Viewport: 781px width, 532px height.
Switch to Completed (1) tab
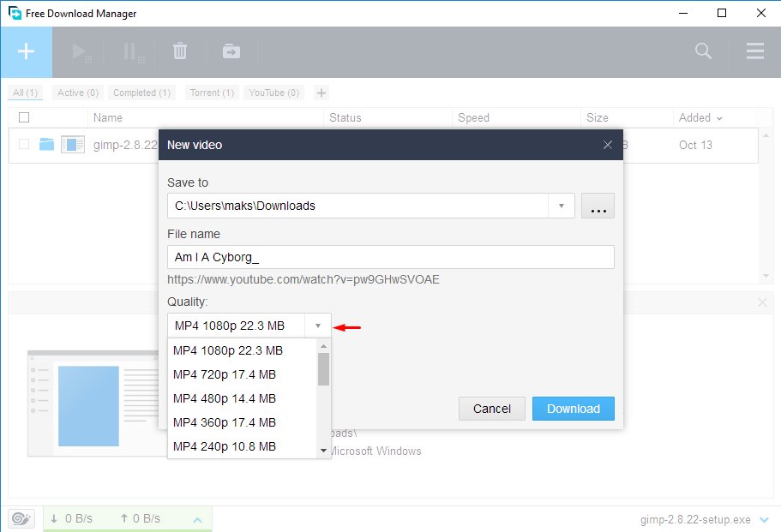[142, 93]
